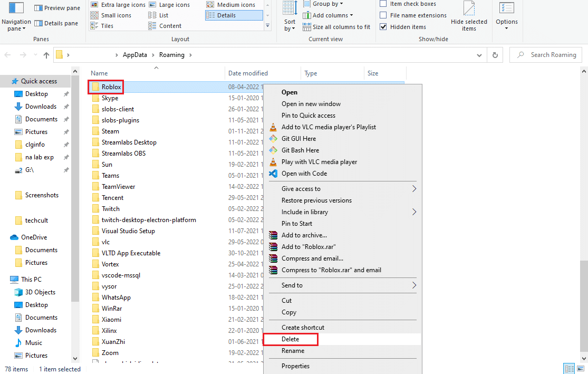The width and height of the screenshot is (588, 374).
Task: Select the twitch-desktop-electron-platform folder
Action: (x=149, y=220)
